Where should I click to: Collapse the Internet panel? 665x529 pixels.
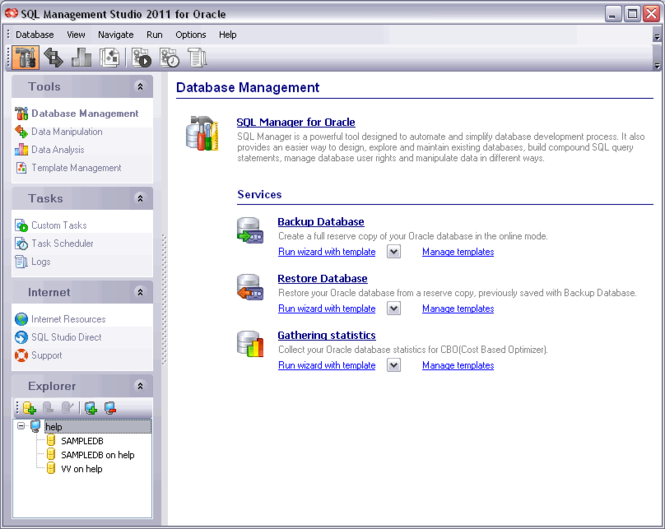pyautogui.click(x=140, y=292)
